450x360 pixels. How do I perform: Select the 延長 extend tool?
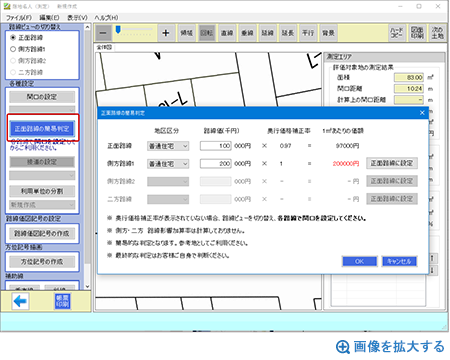[x=288, y=33]
